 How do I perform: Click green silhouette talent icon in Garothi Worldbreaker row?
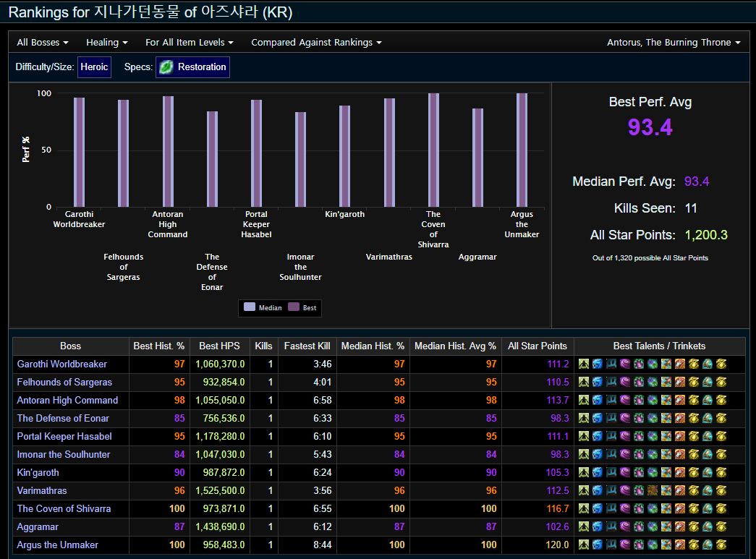pos(584,364)
